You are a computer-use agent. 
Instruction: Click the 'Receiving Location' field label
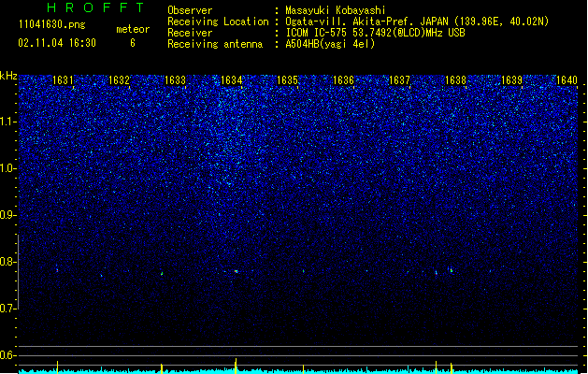point(218,22)
